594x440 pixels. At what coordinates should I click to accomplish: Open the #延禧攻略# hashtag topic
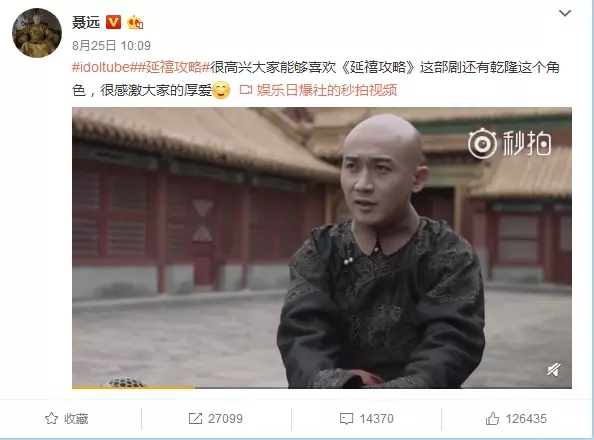point(170,67)
